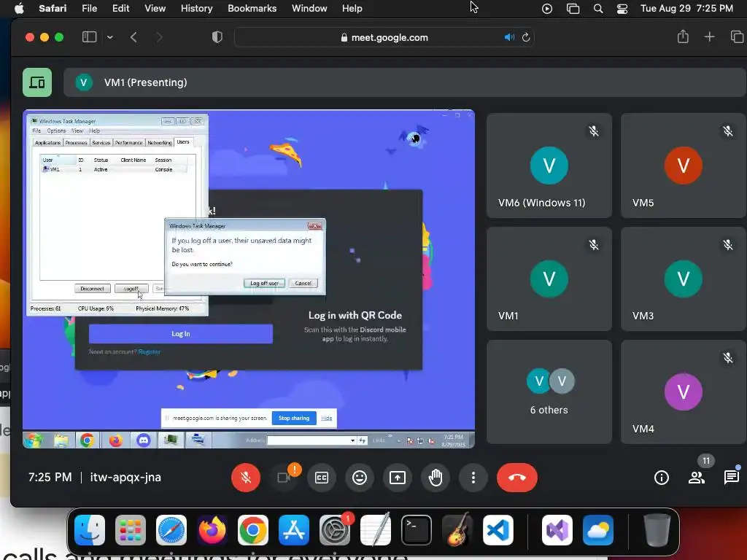
Task: Click the green presentation icon
Action: pyautogui.click(x=37, y=82)
